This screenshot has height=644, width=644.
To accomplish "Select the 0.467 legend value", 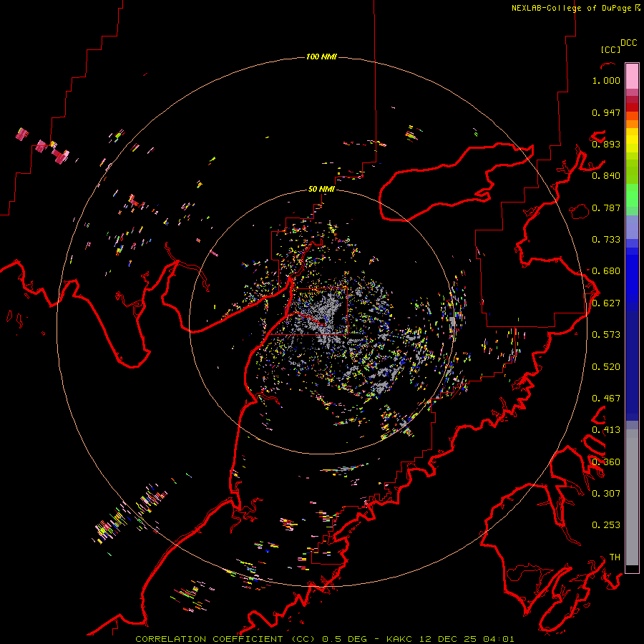I will coord(606,399).
